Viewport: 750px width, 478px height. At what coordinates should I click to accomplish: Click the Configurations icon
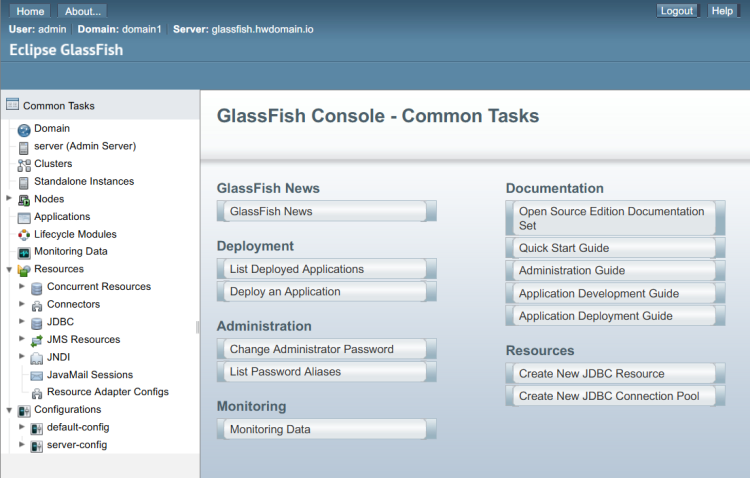coord(24,411)
